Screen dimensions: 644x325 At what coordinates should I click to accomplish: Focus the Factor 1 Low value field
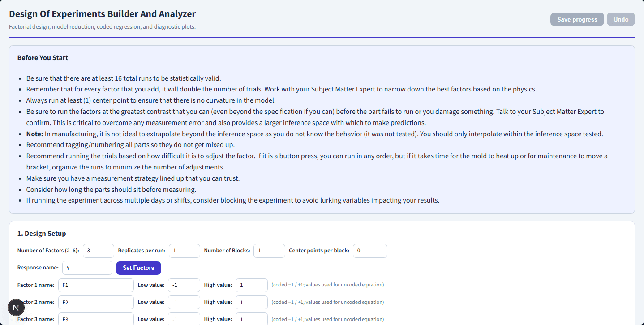[184, 285]
